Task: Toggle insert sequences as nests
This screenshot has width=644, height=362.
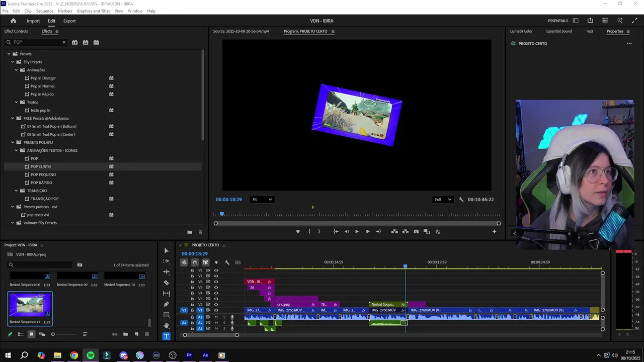Action: (184, 262)
